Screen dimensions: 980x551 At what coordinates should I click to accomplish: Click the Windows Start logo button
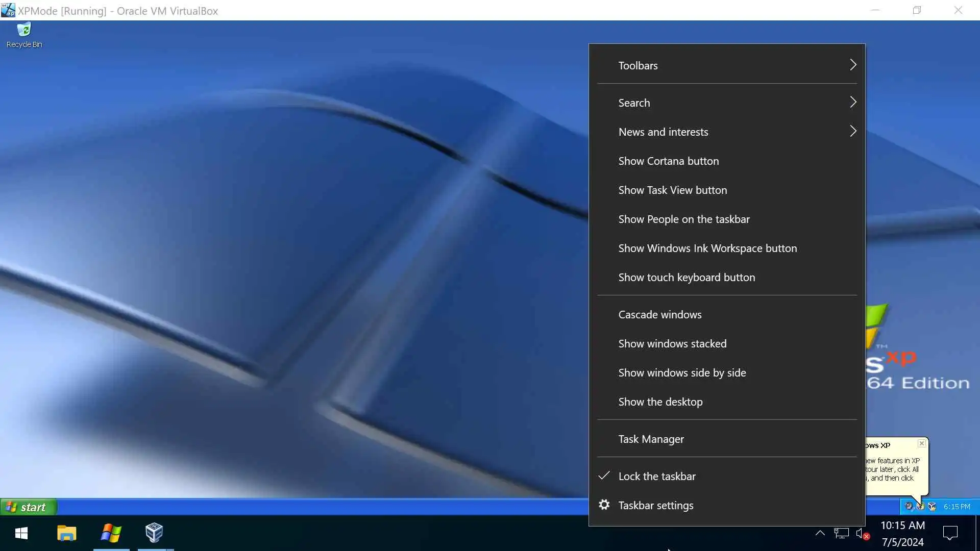tap(21, 533)
